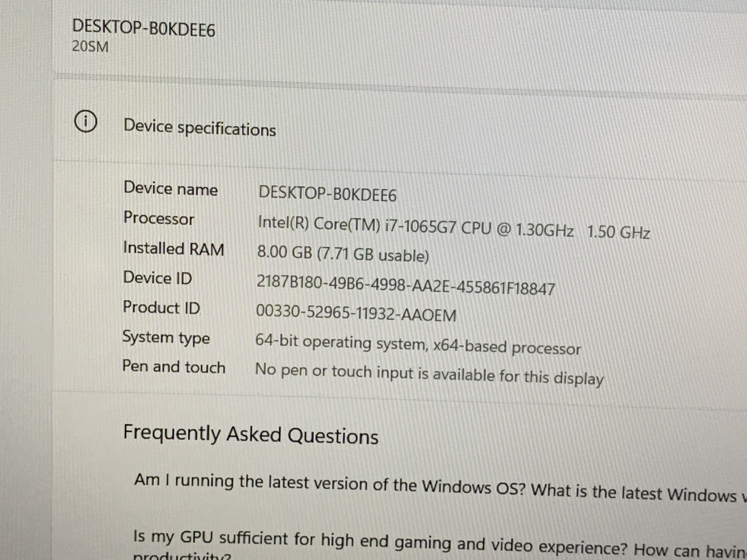This screenshot has width=747, height=560.
Task: Select the Intel Core i7-1065G7 processor value
Action: tap(454, 227)
